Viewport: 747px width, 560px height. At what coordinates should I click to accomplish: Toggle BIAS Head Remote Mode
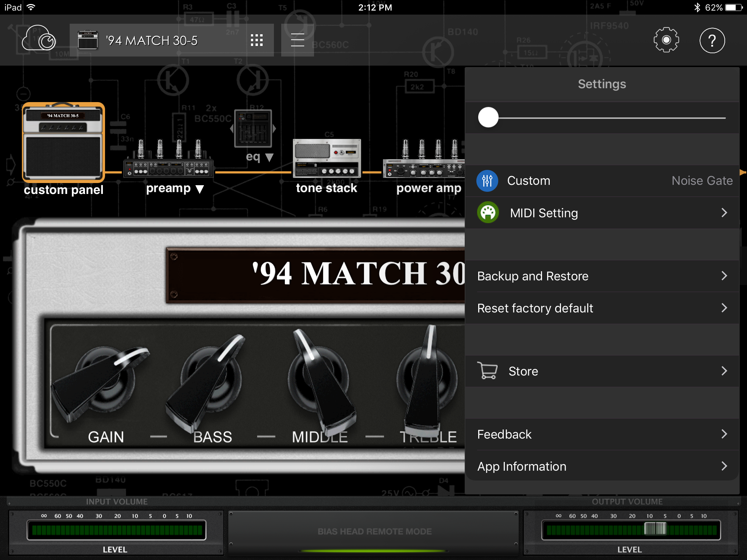(374, 532)
